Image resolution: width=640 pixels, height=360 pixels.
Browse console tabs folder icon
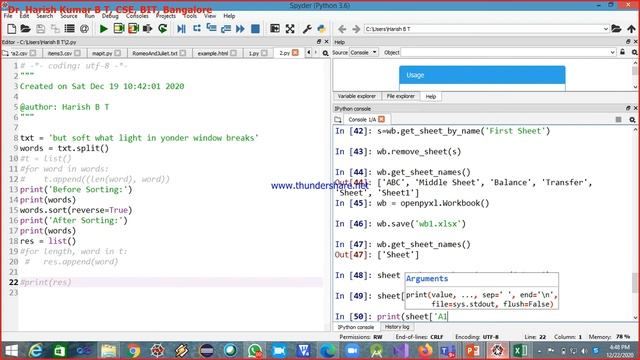click(338, 120)
